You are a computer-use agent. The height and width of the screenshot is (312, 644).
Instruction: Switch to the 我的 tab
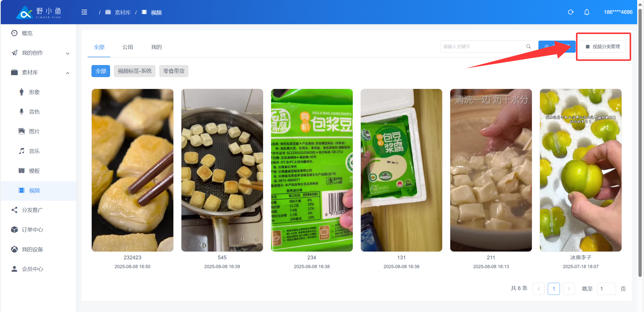pos(156,47)
